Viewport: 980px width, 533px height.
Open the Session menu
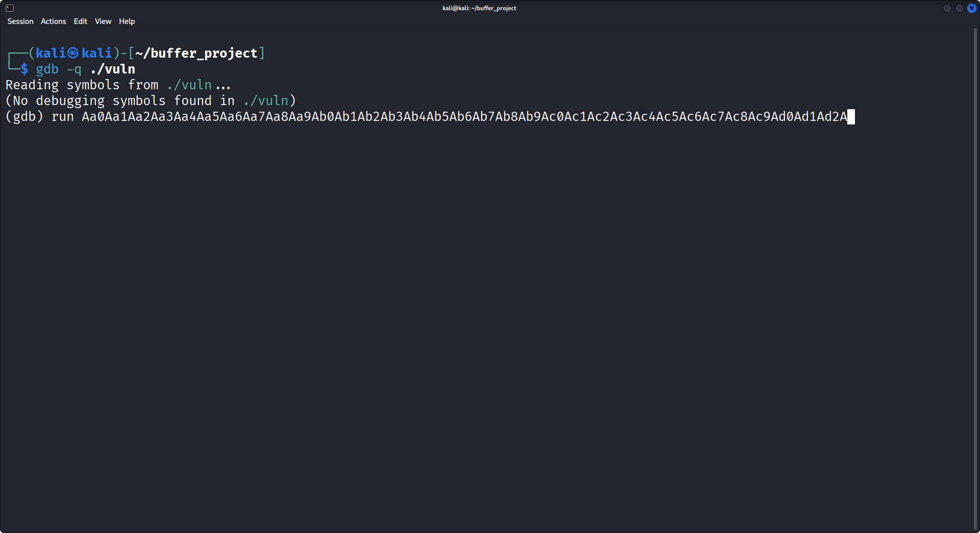(20, 21)
